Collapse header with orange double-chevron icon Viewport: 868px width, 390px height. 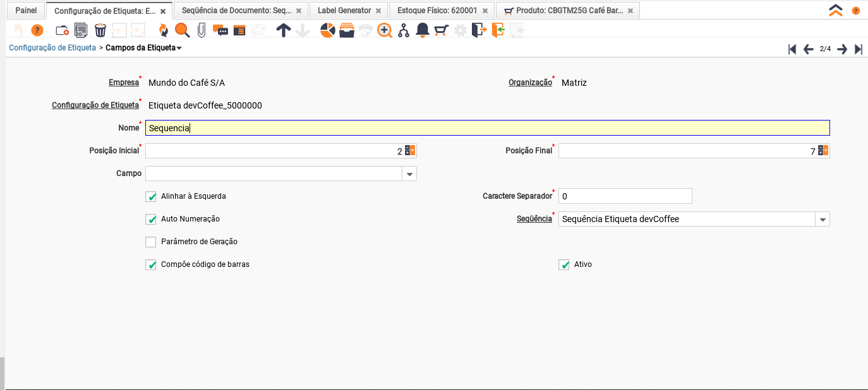coord(836,10)
